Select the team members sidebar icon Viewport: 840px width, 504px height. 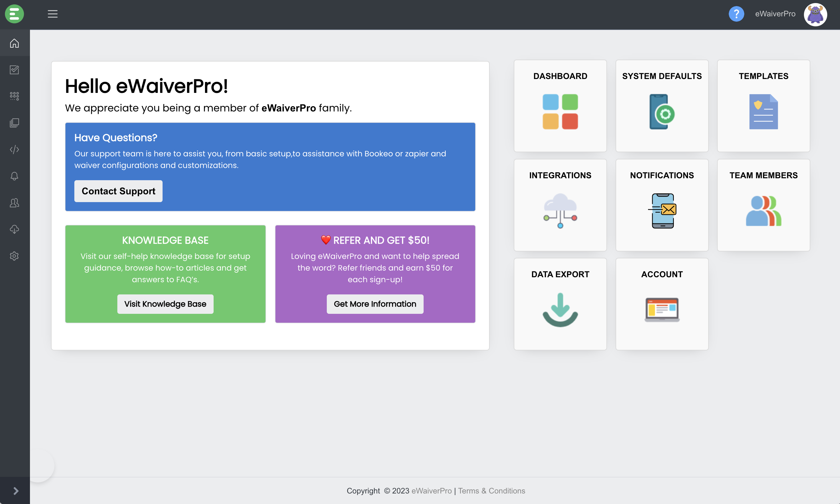[14, 203]
